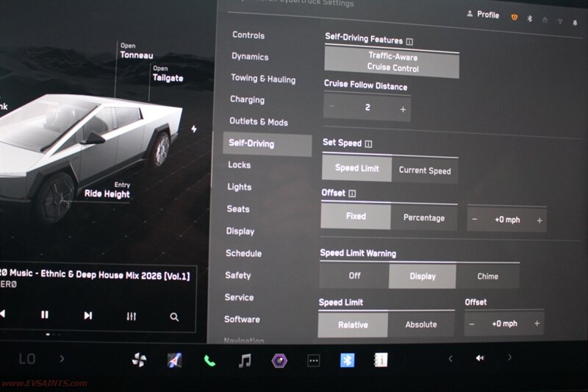The image size is (588, 392).
Task: Go to the Charging settings section
Action: coord(247,99)
